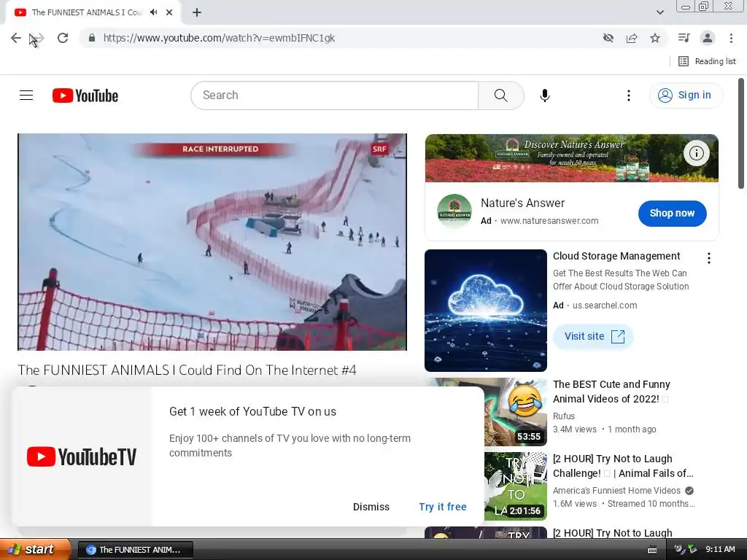
Task: Open www.naturesanswer.com ad link
Action: click(549, 221)
